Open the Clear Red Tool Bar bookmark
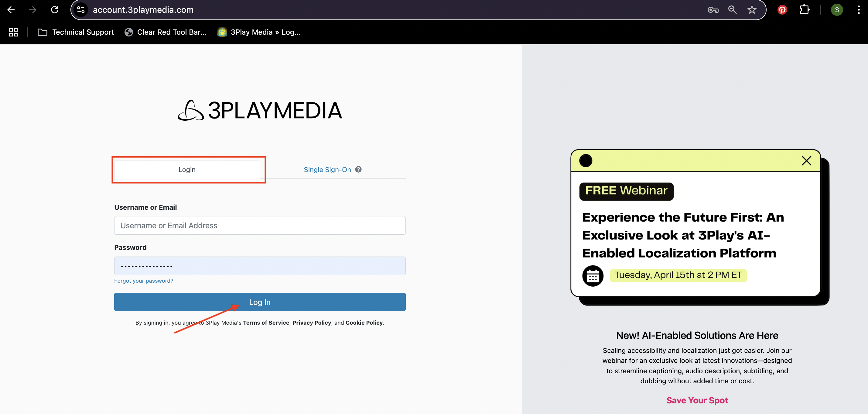The height and width of the screenshot is (414, 868). pos(166,32)
